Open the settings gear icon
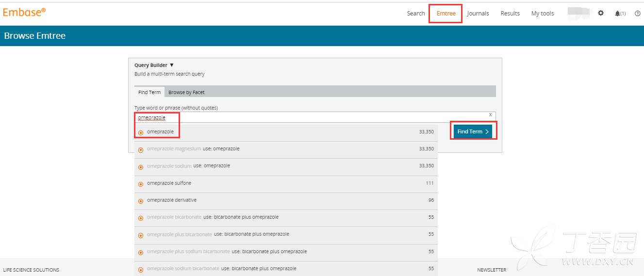 tap(601, 13)
